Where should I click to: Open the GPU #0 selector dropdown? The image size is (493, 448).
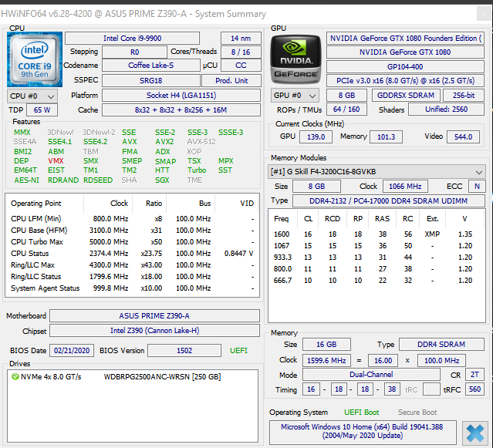coord(295,96)
